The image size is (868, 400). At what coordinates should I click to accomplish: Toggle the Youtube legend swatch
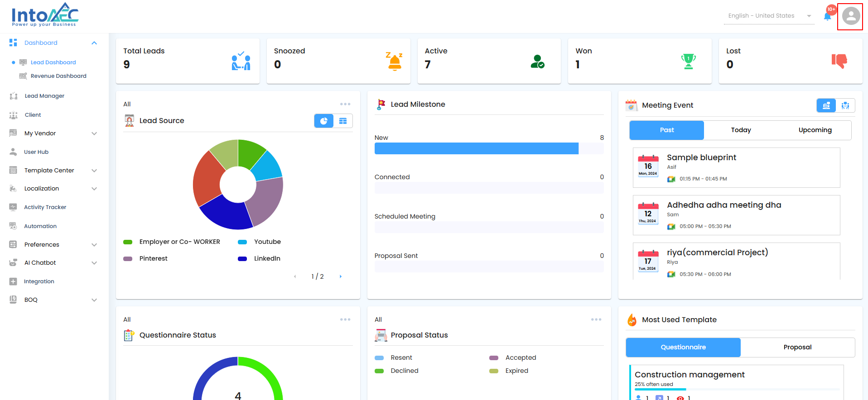click(242, 242)
